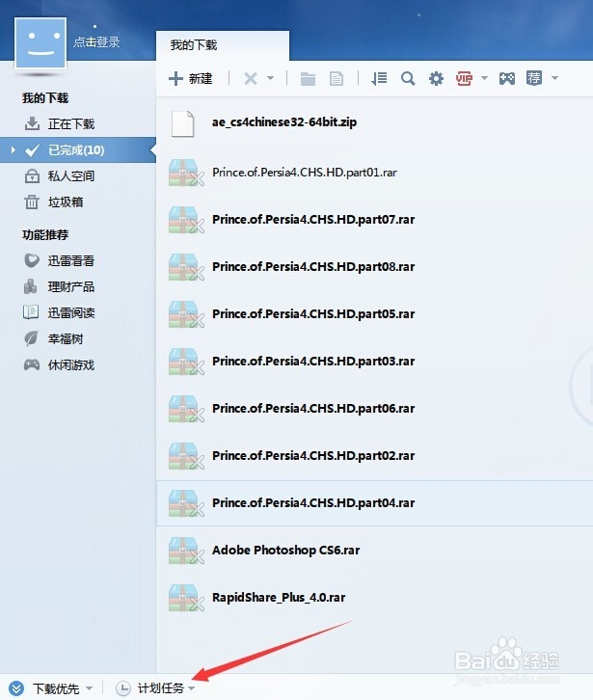Open the folder icon in toolbar
Viewport: 593px width, 700px height.
(308, 79)
